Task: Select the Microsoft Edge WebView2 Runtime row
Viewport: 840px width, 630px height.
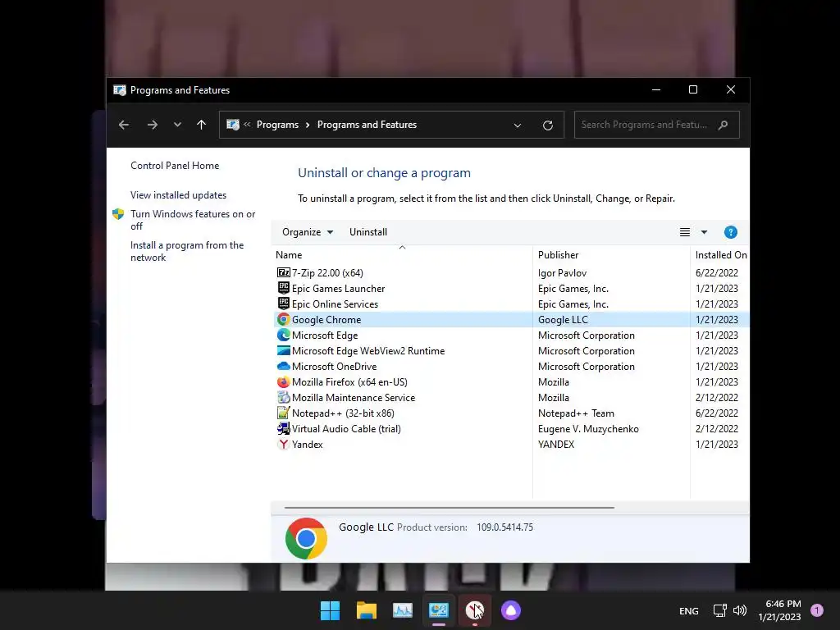Action: tap(511, 350)
